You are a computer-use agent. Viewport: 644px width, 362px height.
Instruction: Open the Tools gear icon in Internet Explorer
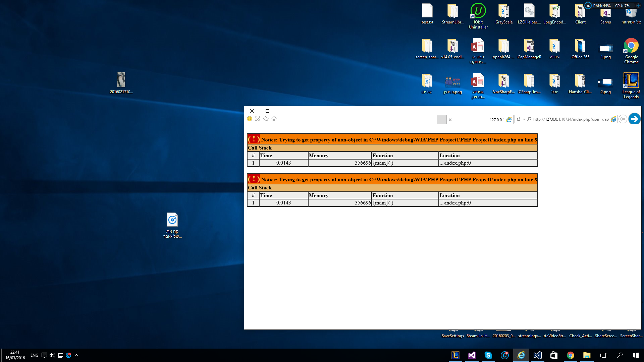click(258, 119)
